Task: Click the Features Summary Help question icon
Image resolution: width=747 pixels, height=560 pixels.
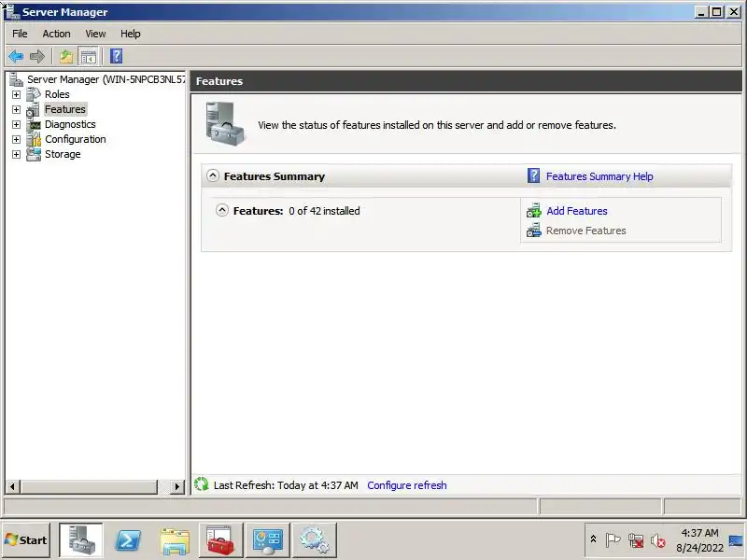Action: pos(533,176)
